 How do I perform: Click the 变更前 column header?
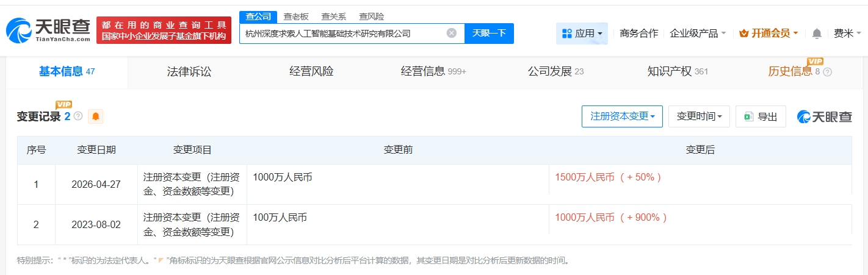coord(398,150)
